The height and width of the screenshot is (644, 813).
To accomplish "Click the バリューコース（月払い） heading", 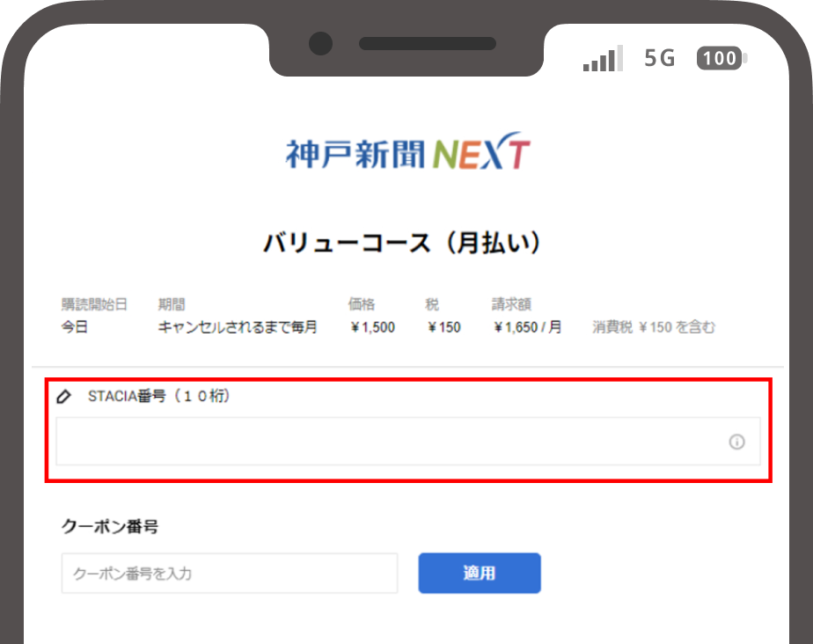I will click(x=404, y=244).
